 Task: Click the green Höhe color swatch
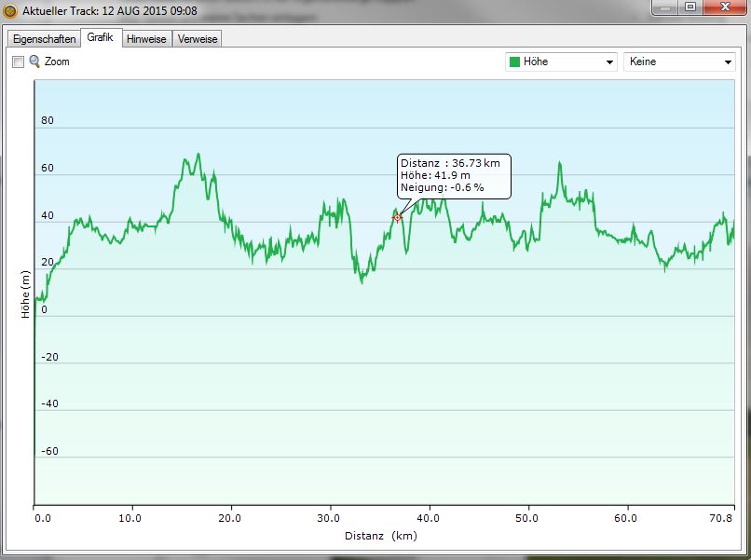click(x=514, y=62)
